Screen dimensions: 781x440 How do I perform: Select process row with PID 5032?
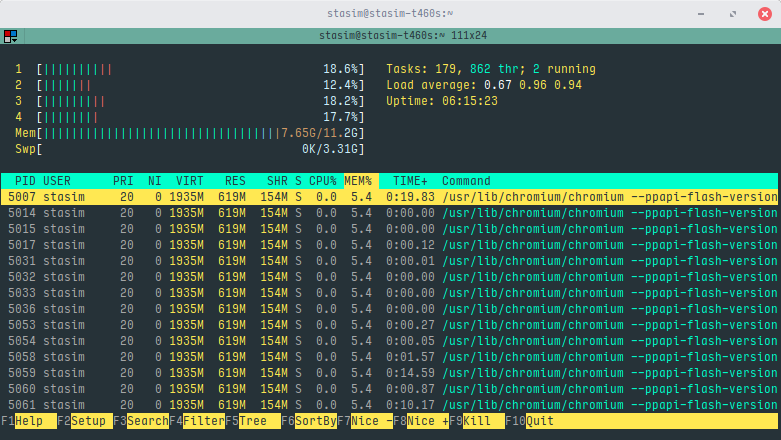click(x=389, y=277)
